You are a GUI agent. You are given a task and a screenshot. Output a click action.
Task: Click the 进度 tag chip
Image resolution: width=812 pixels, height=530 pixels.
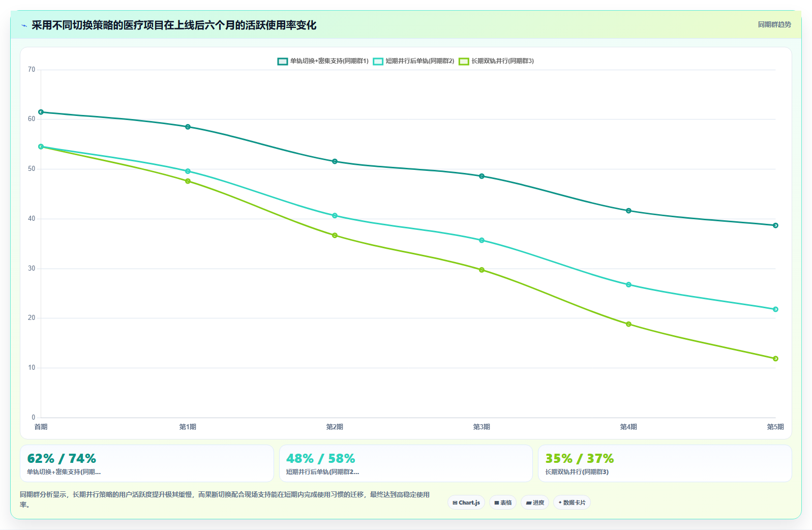pos(535,503)
